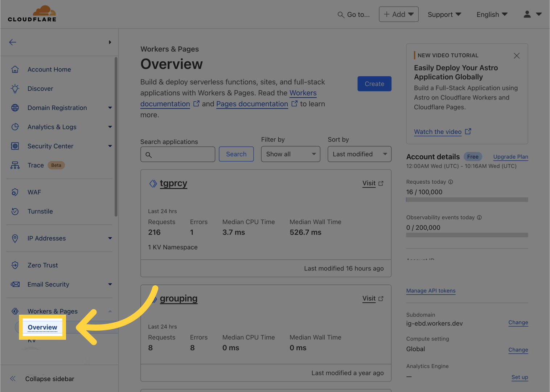The height and width of the screenshot is (392, 550).
Task: Click the Pages documentation link
Action: [252, 104]
